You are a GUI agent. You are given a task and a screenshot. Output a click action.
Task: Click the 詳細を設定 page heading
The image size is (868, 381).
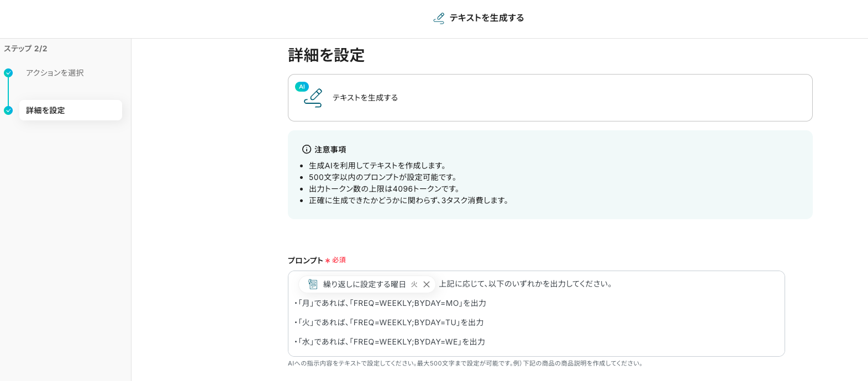(326, 55)
